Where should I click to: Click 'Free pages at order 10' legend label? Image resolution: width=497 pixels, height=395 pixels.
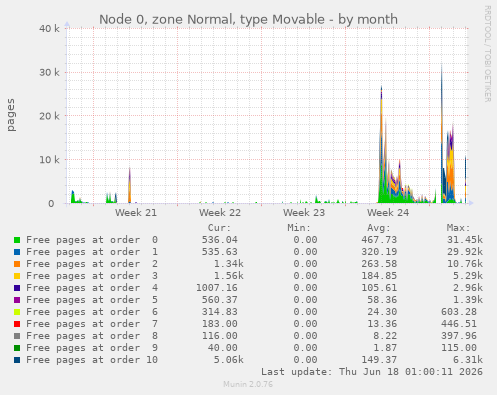pos(92,360)
